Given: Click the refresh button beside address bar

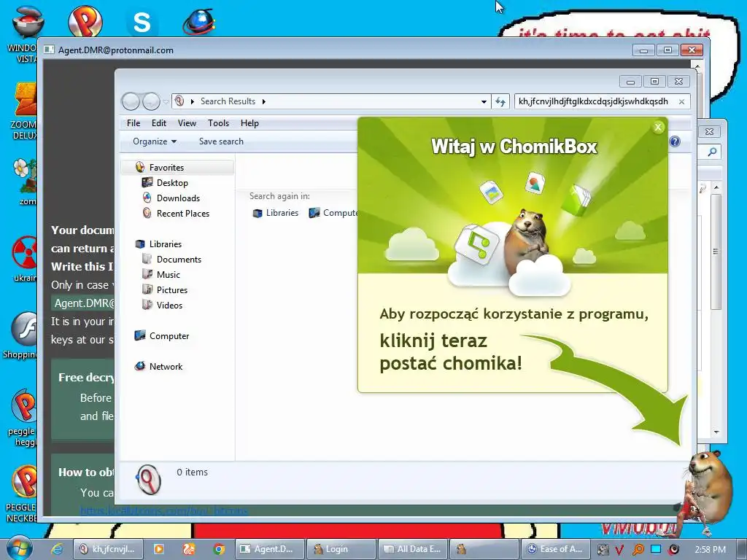Looking at the screenshot, I should click(500, 101).
